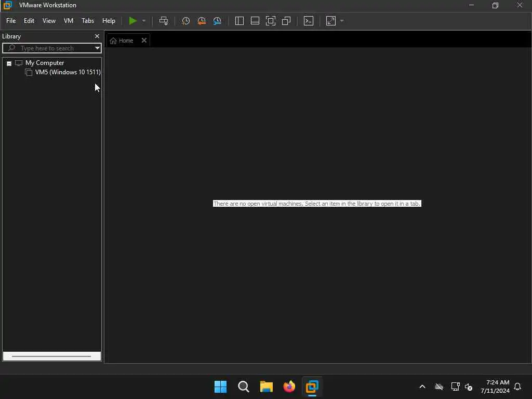This screenshot has height=399, width=532.
Task: Select VM5 (Windows 10 1511) in the library
Action: (x=68, y=72)
